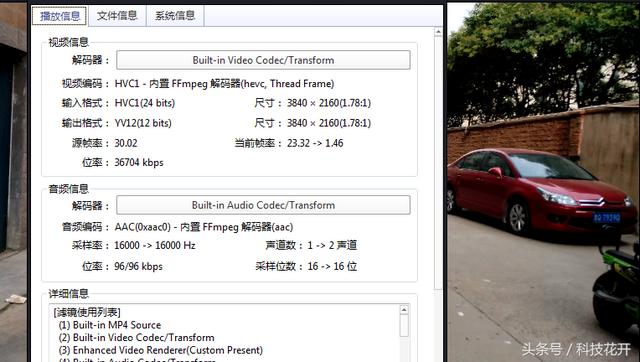
Task: Click the video bitrate 36704 kbps value
Action: click(x=139, y=162)
